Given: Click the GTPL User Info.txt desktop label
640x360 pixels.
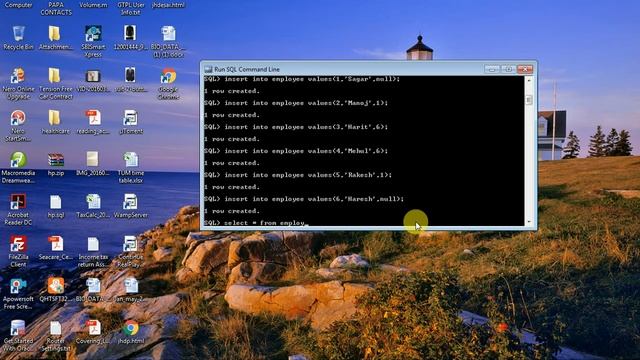Looking at the screenshot, I should [131, 9].
